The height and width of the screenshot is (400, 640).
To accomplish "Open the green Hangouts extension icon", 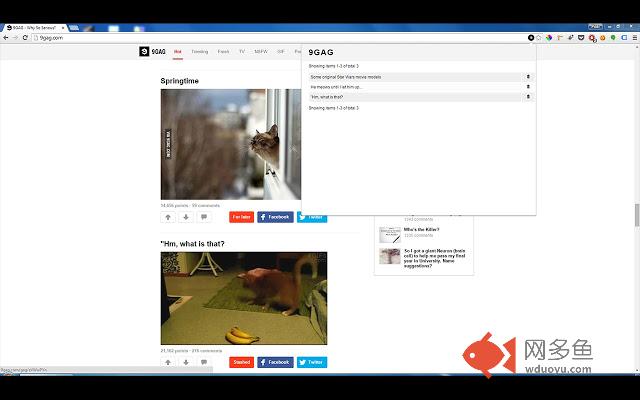I will coord(613,38).
